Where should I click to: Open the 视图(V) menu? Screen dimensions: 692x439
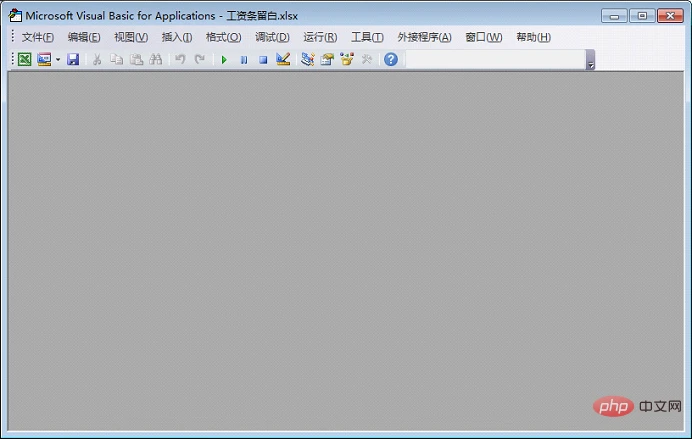pyautogui.click(x=131, y=38)
